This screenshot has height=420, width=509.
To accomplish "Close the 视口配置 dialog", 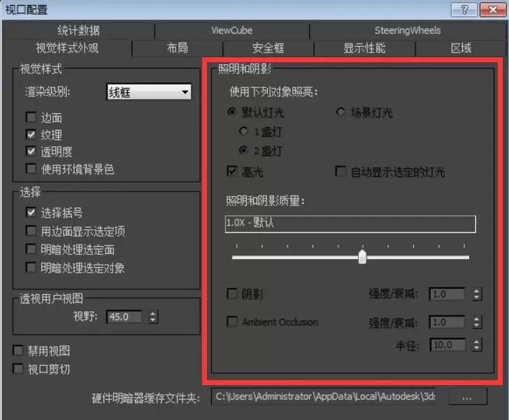I will tap(493, 10).
